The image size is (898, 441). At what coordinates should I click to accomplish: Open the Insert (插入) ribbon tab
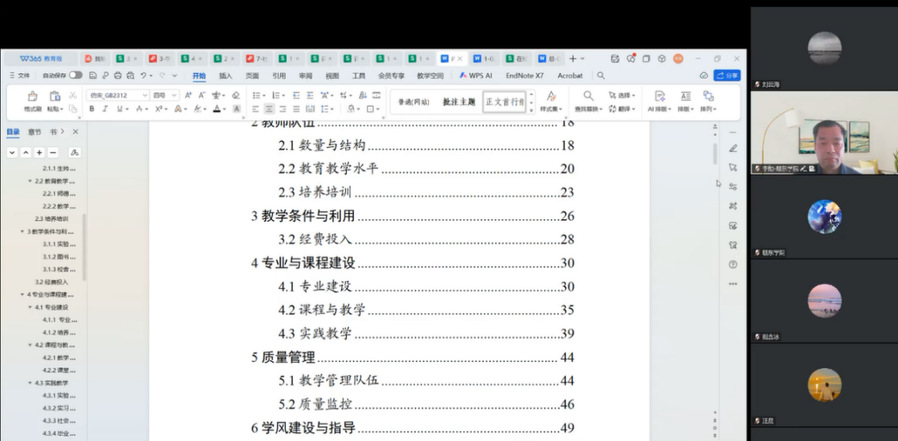click(x=225, y=75)
